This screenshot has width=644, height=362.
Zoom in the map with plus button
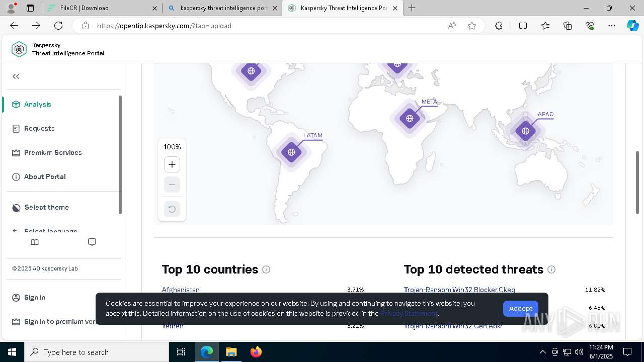(172, 164)
